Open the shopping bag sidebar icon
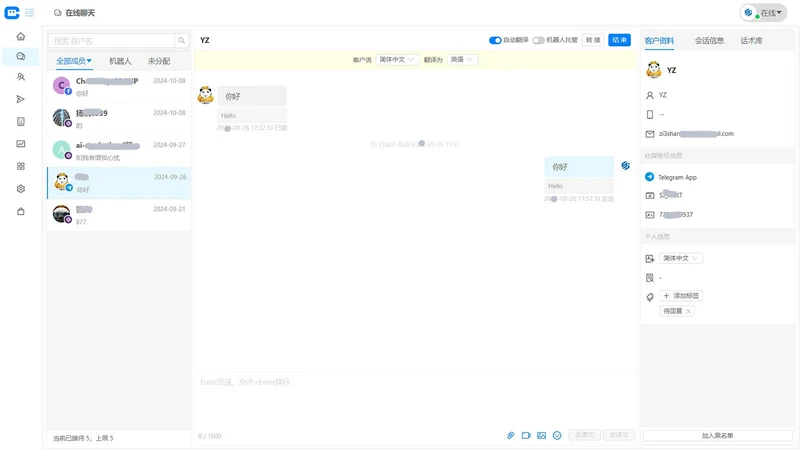Viewport: 800px width, 450px height. tap(20, 211)
